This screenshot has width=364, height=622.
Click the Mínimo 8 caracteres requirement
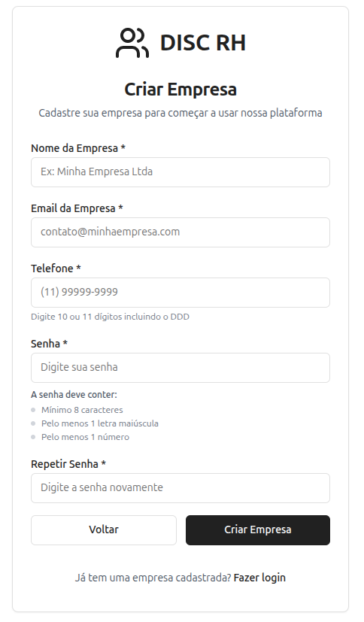pos(82,410)
